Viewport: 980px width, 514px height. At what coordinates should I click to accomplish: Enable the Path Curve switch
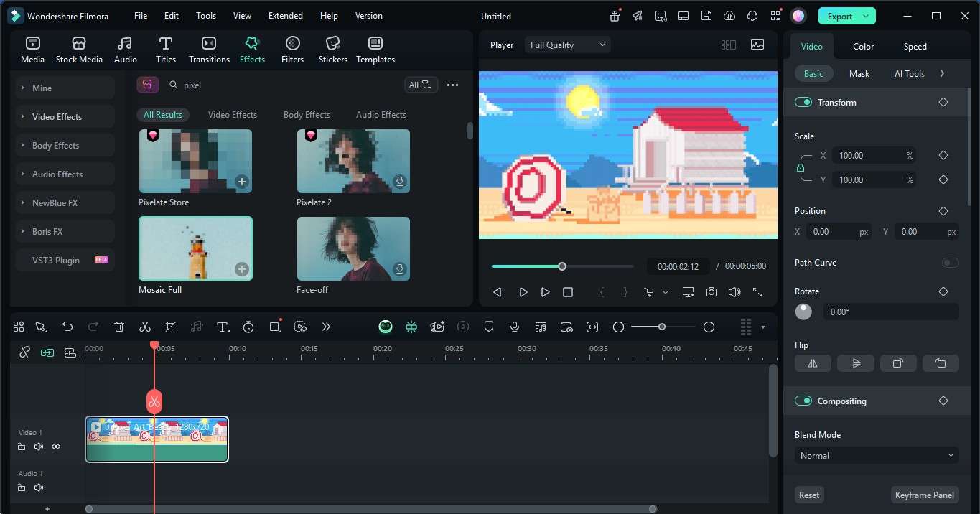[x=950, y=263]
